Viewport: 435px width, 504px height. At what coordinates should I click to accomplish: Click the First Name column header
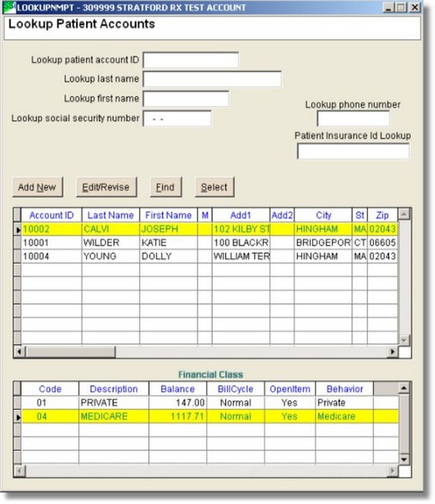[169, 215]
